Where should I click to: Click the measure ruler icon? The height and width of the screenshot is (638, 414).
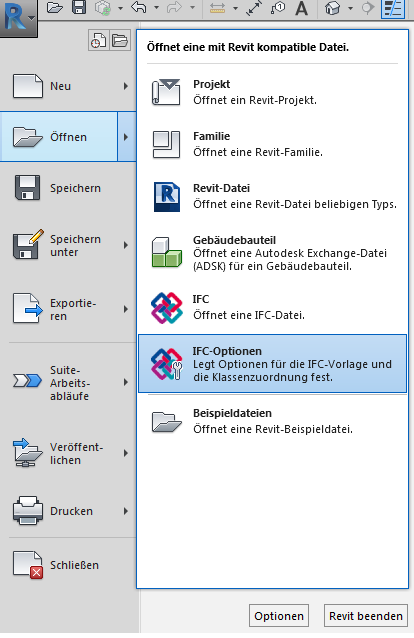click(x=217, y=9)
